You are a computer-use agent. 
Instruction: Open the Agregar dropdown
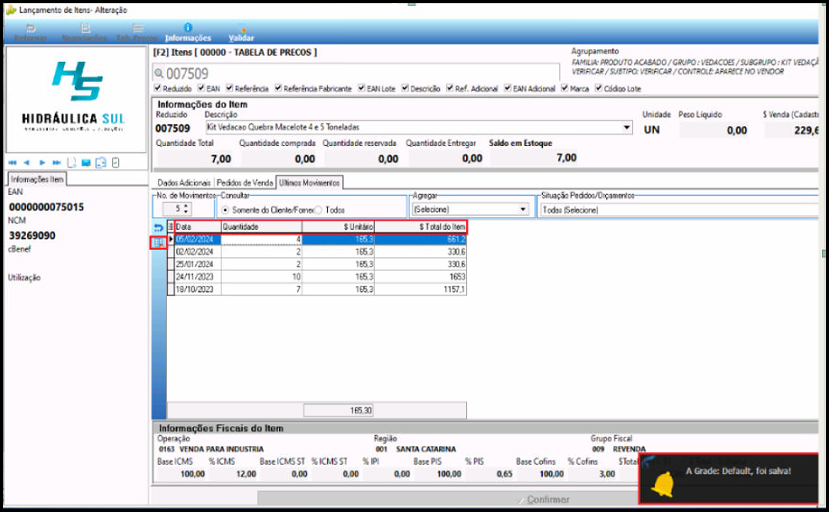471,209
